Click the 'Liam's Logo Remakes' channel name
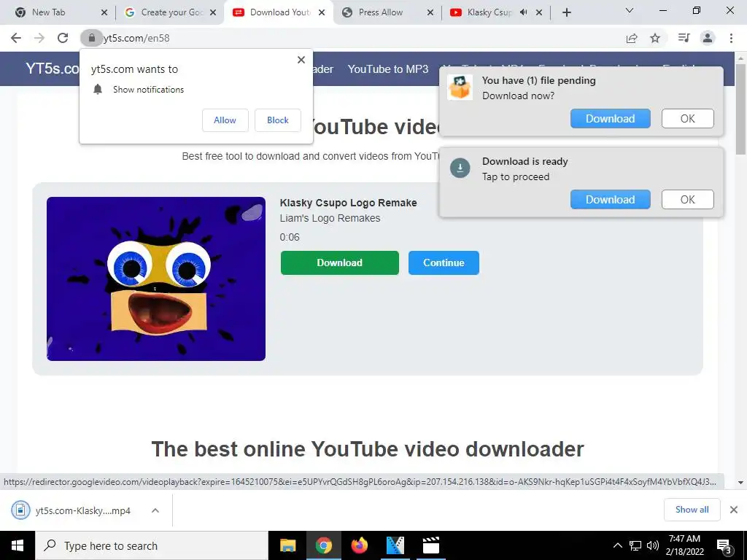The height and width of the screenshot is (560, 747). point(330,218)
